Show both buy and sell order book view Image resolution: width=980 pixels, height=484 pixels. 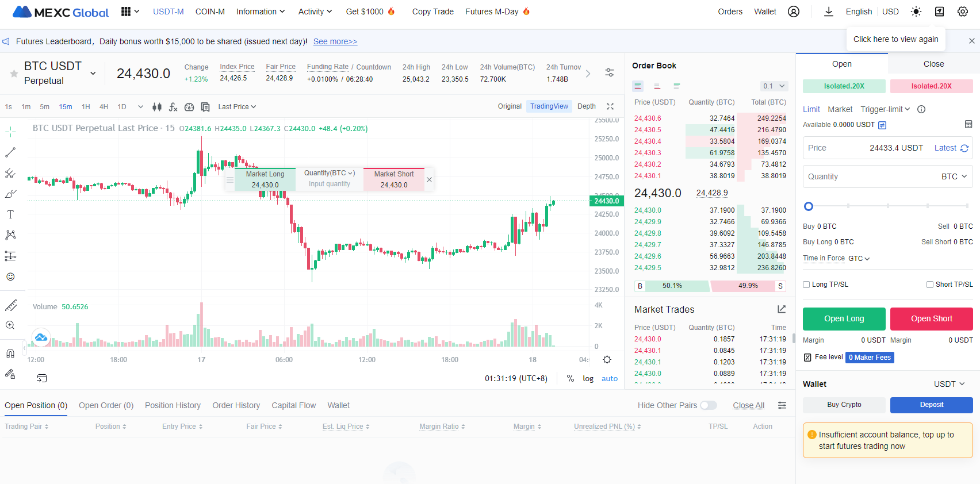click(638, 86)
